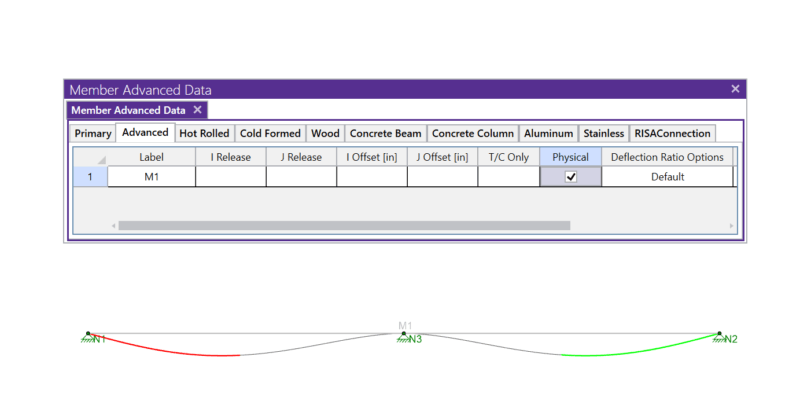Click the N1 support node icon
Screen dimensions: 800x418
tap(88, 335)
